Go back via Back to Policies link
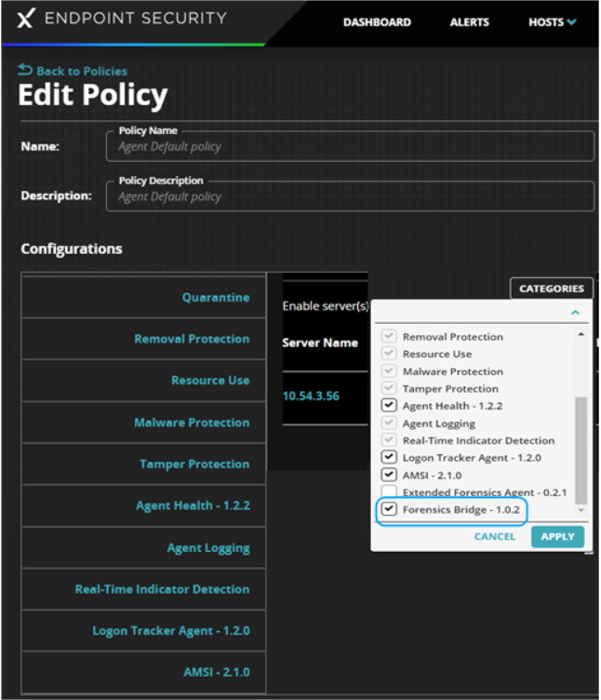601x700 pixels. (82, 72)
